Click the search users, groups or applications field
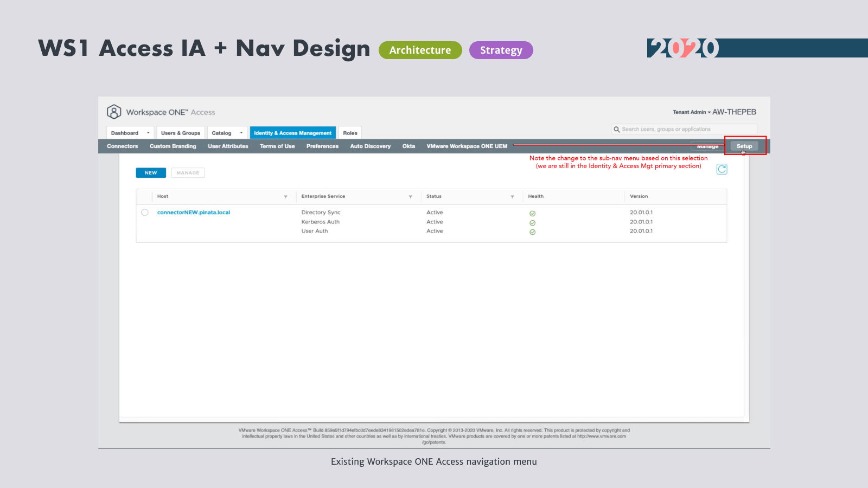This screenshot has height=488, width=868. [686, 130]
